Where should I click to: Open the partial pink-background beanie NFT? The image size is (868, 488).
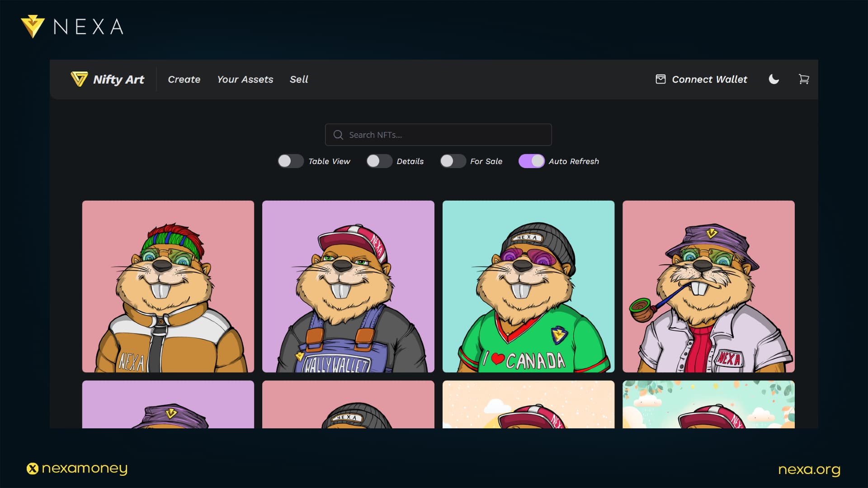click(x=348, y=404)
